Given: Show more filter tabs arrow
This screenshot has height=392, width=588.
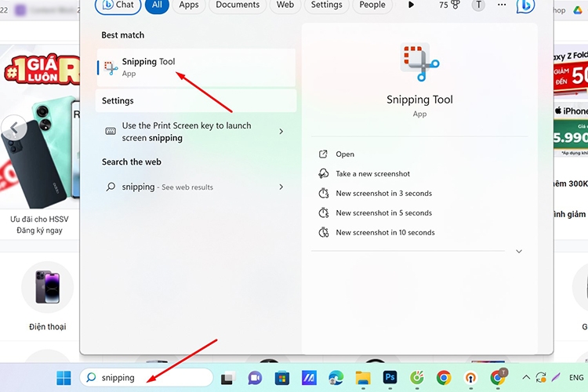Looking at the screenshot, I should pyautogui.click(x=411, y=5).
